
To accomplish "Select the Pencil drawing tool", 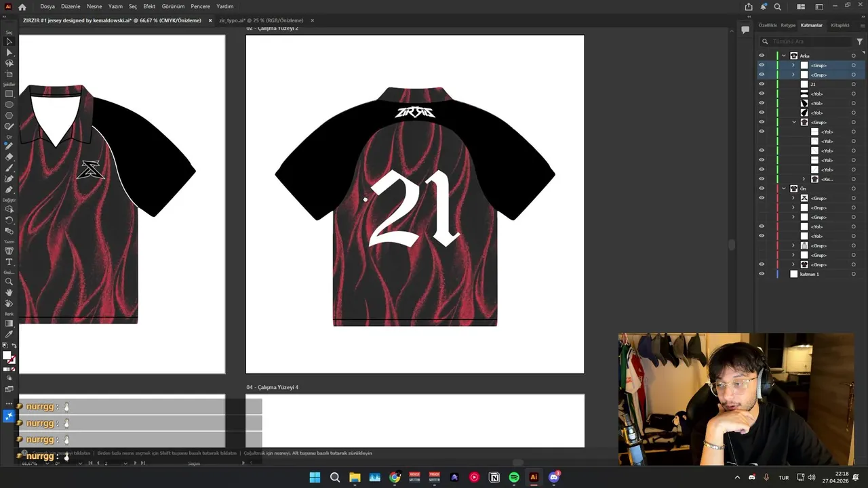I will click(9, 146).
